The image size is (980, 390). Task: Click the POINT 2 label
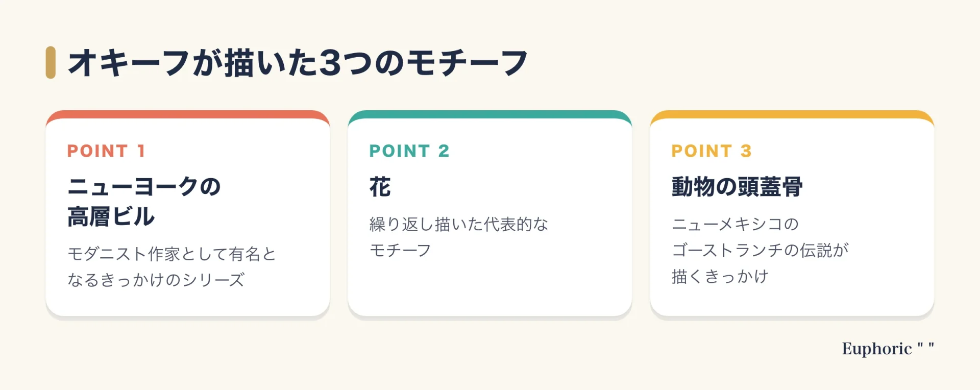(x=409, y=151)
